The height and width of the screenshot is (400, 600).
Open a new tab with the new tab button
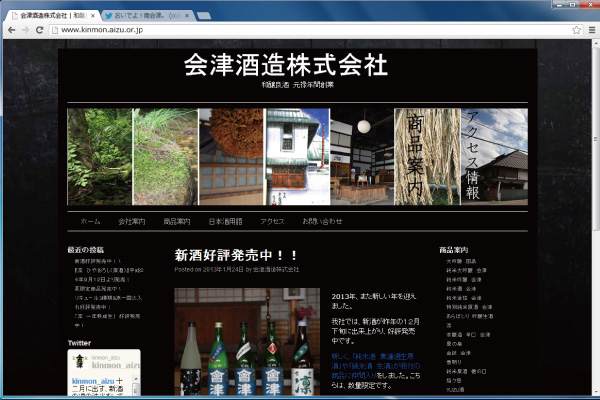coord(204,16)
